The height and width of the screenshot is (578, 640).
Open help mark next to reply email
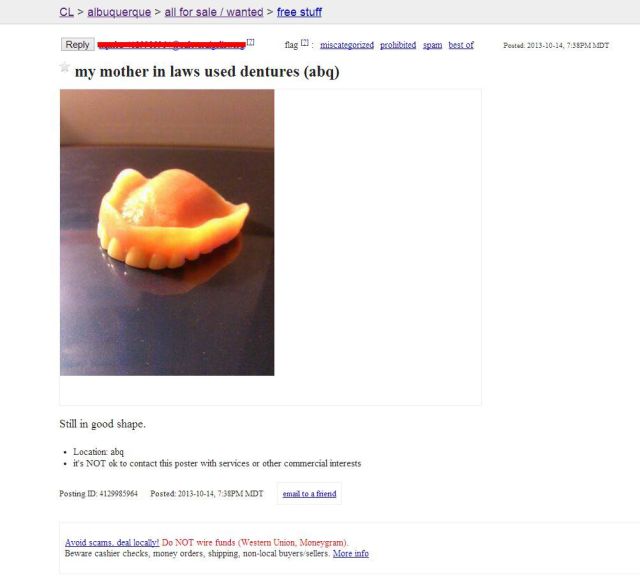(x=251, y=42)
